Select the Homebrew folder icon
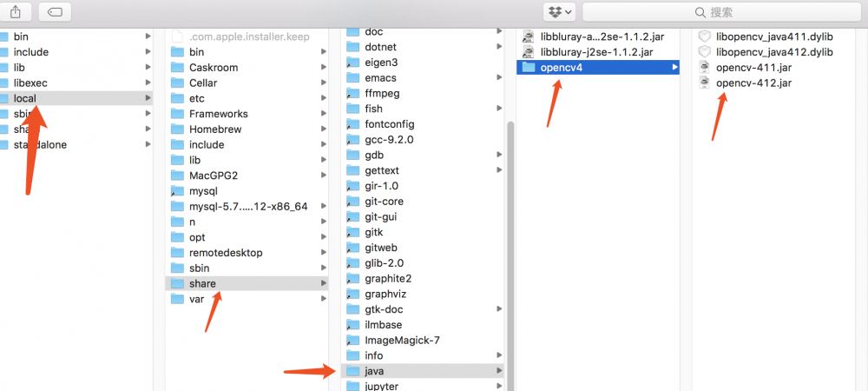Viewport: 868px width, 391px height. pyautogui.click(x=177, y=129)
